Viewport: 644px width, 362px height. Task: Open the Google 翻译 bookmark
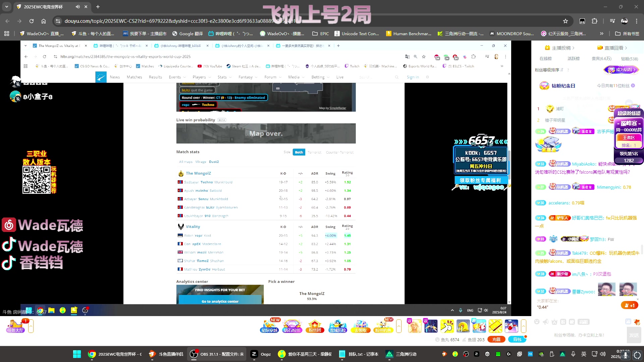[x=187, y=34]
